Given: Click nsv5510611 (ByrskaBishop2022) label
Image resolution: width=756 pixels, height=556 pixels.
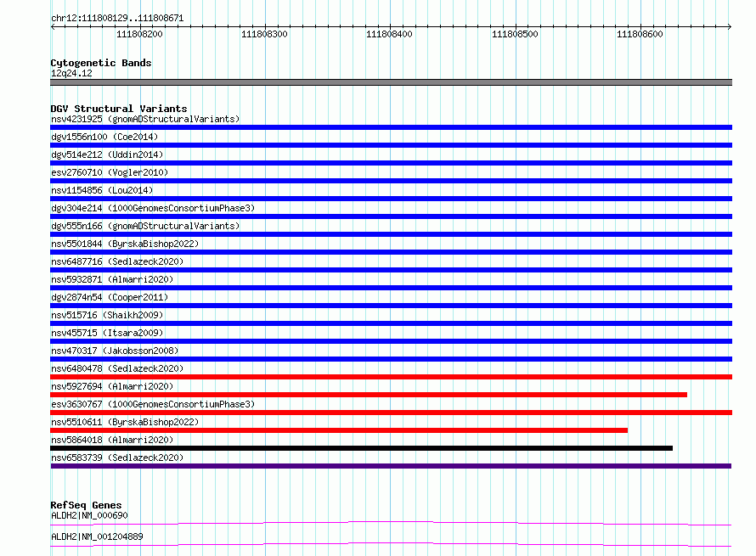Looking at the screenshot, I should pyautogui.click(x=125, y=422).
